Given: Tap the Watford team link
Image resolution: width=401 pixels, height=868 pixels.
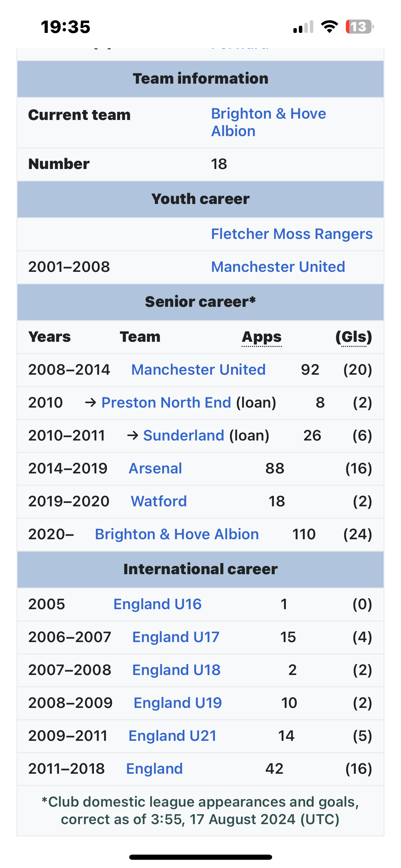Looking at the screenshot, I should pyautogui.click(x=159, y=502).
